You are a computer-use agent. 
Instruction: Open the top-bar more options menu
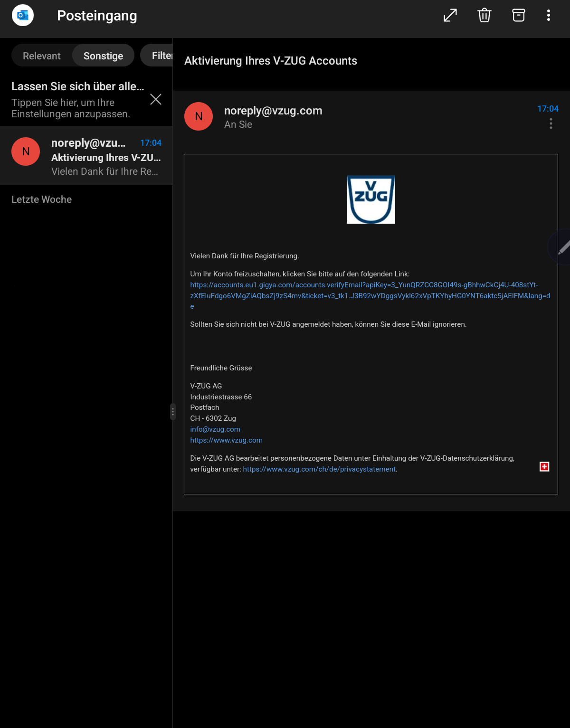coord(549,15)
